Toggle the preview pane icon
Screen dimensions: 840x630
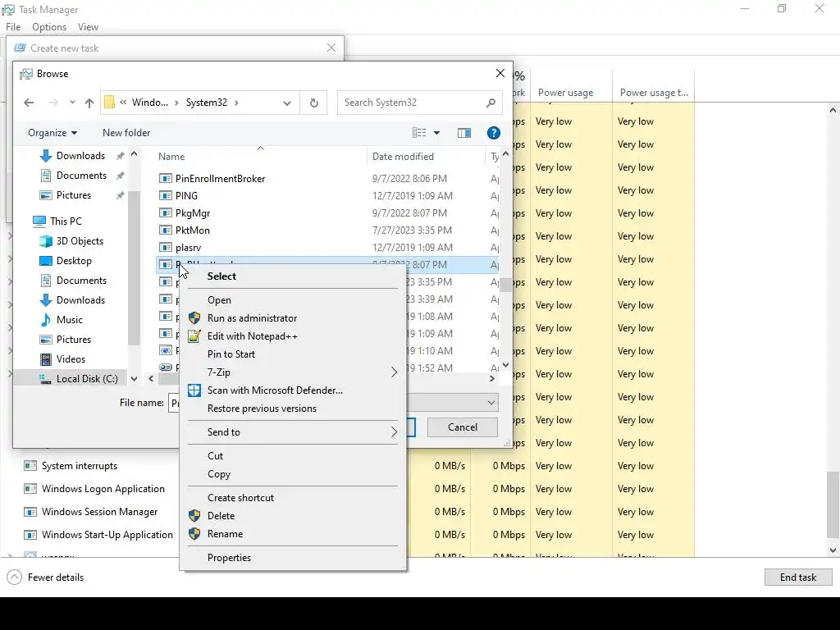click(464, 133)
